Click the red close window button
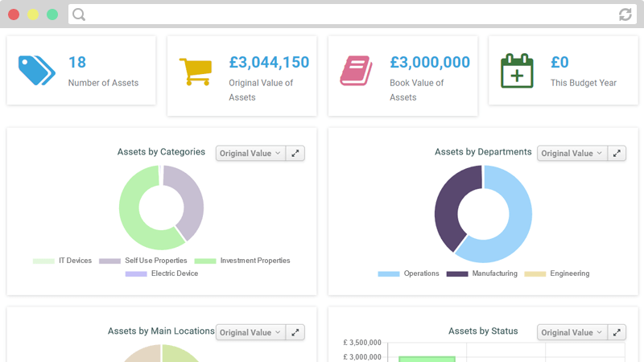 14,14
